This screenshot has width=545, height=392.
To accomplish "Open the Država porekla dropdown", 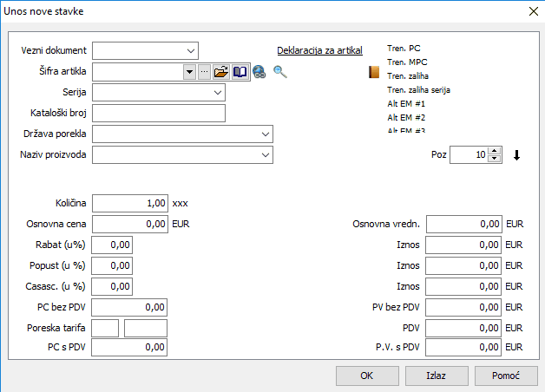I will tap(265, 134).
